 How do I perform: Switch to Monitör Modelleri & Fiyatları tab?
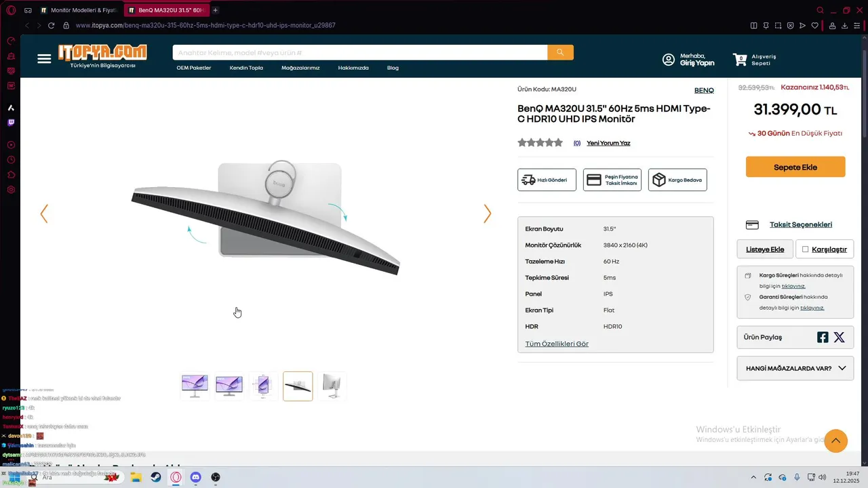[78, 10]
